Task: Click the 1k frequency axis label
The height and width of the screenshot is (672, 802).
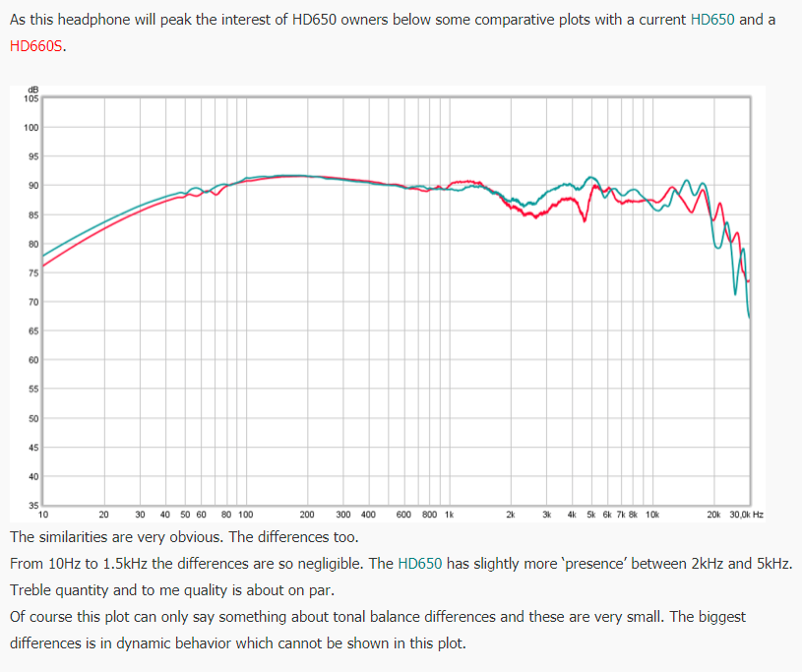Action: click(x=449, y=515)
